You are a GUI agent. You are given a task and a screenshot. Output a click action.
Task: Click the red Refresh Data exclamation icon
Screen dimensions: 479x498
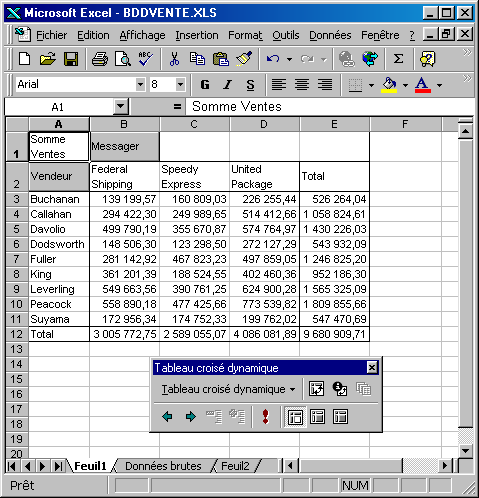pyautogui.click(x=265, y=417)
